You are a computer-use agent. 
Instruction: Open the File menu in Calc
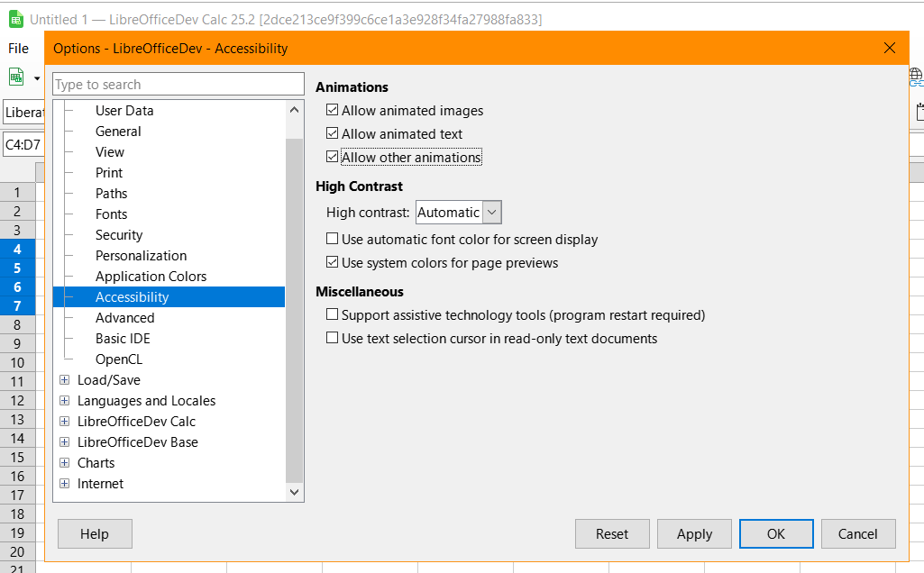click(18, 49)
